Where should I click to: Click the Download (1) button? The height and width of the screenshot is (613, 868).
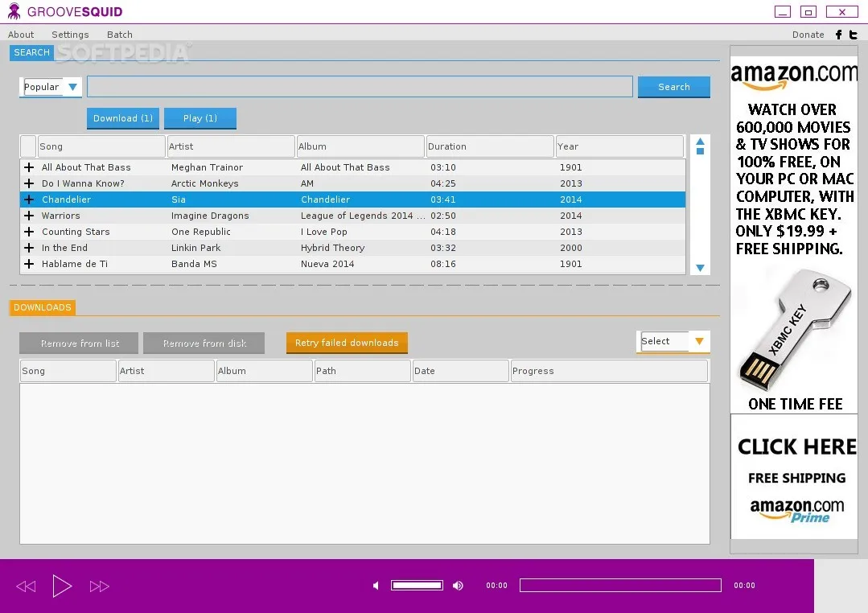pos(123,118)
